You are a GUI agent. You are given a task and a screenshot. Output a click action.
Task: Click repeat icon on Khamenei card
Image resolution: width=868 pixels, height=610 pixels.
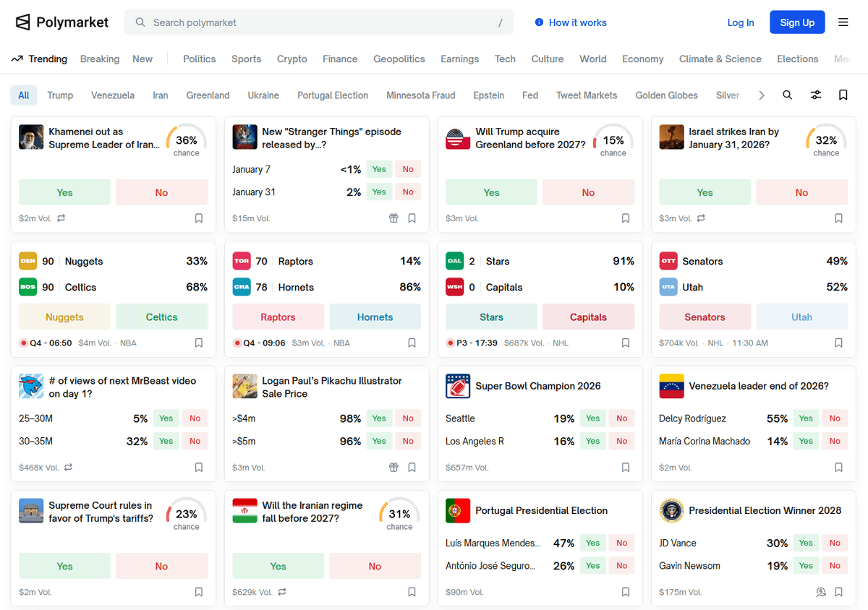61,218
